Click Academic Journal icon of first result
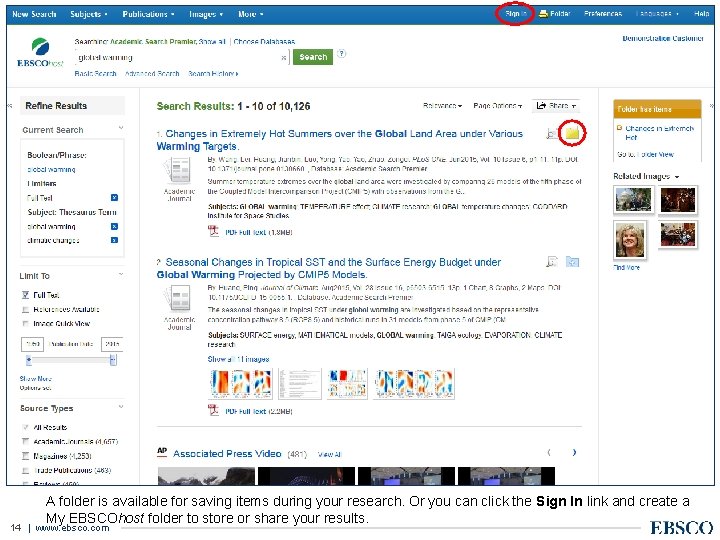720x540 pixels. click(x=179, y=171)
